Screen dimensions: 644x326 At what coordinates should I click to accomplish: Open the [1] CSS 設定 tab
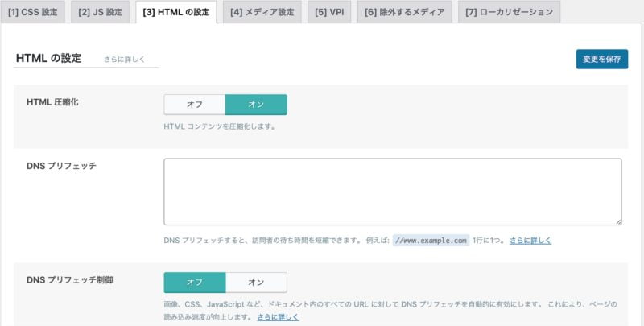click(33, 12)
